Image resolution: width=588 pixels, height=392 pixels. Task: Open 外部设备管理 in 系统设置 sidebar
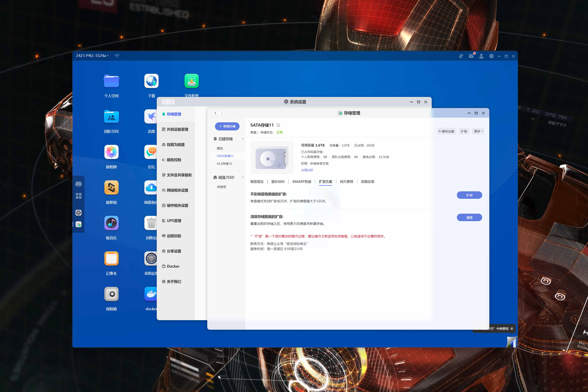point(176,129)
